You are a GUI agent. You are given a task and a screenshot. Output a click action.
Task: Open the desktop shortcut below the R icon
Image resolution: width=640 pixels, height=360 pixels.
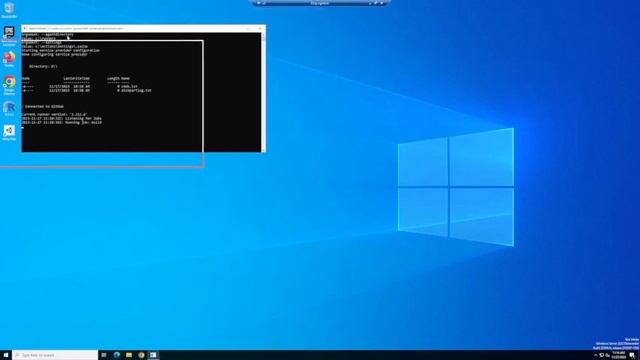(x=9, y=133)
